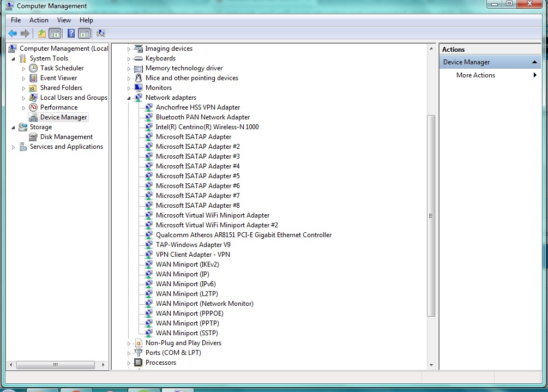The width and height of the screenshot is (548, 392).
Task: Click device list scrollbar down arrow
Action: click(431, 365)
